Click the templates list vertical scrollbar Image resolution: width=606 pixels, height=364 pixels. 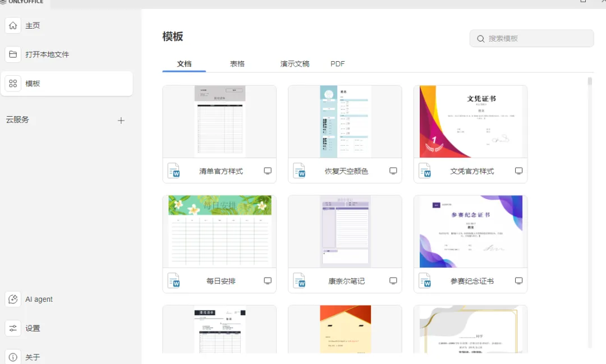tap(590, 213)
